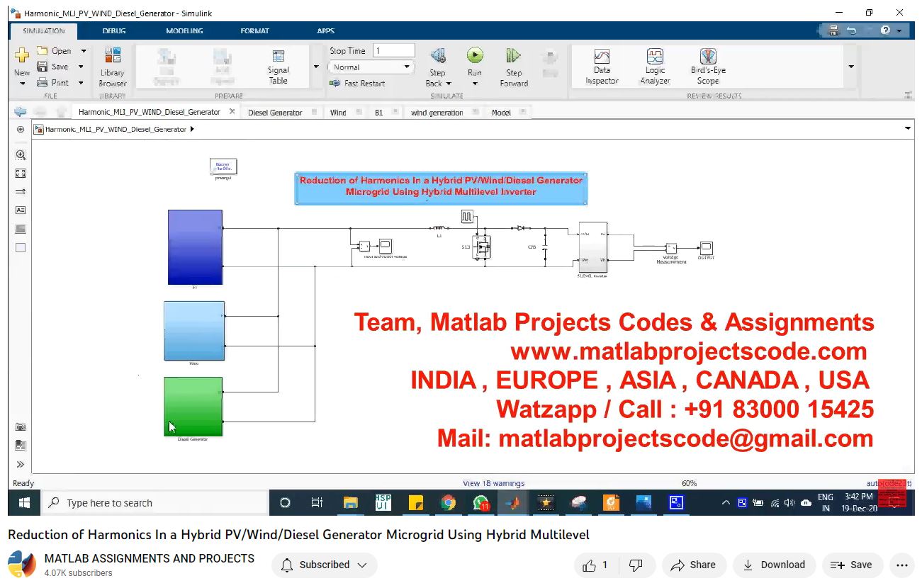The image size is (922, 588).
Task: Click the Stop Time input field
Action: (393, 51)
